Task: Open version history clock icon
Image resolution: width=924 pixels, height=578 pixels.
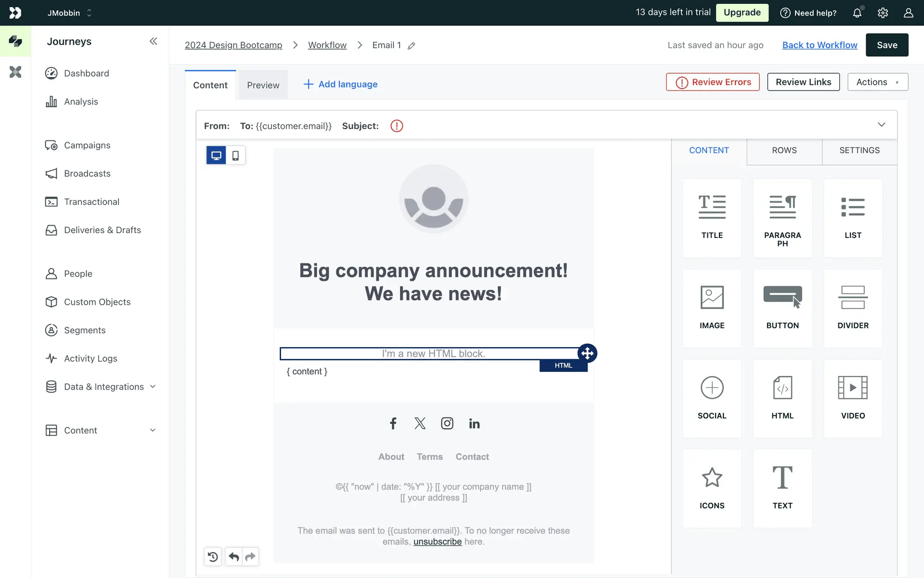Action: (x=213, y=557)
